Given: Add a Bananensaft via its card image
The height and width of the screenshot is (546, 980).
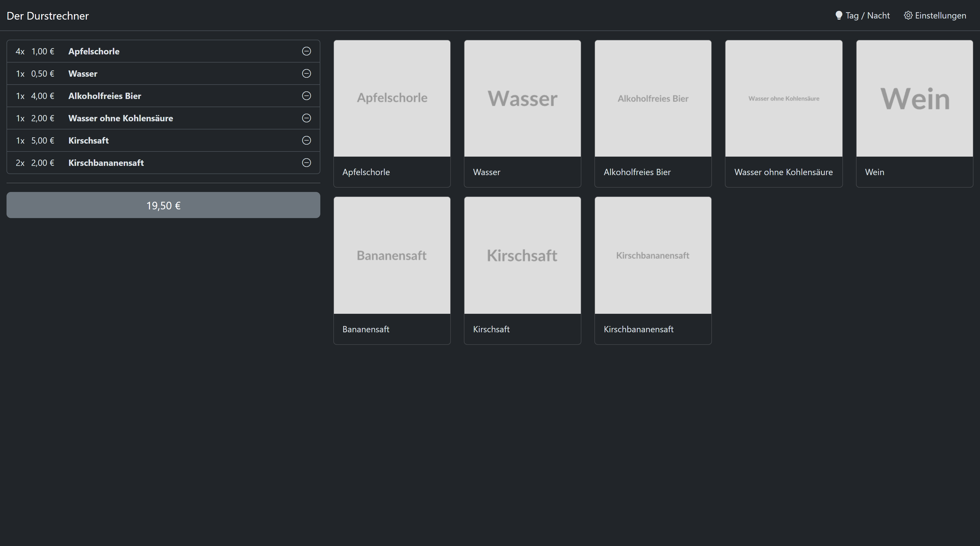Looking at the screenshot, I should [392, 255].
